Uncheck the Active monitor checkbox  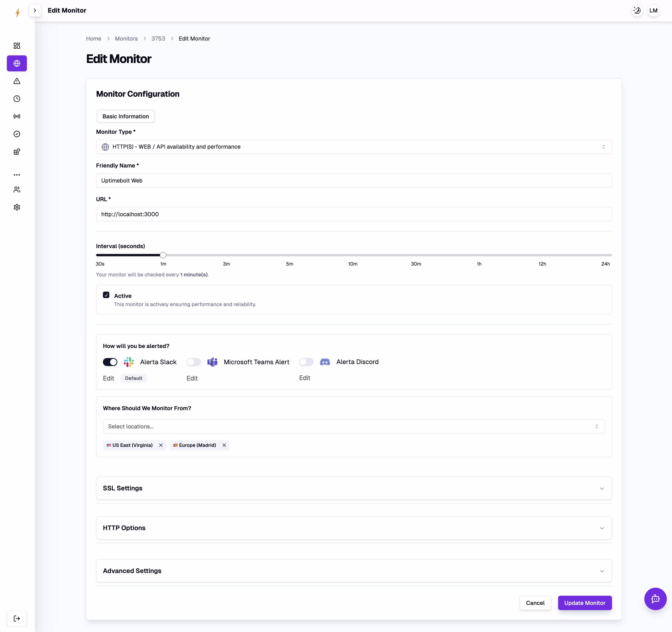tap(106, 295)
